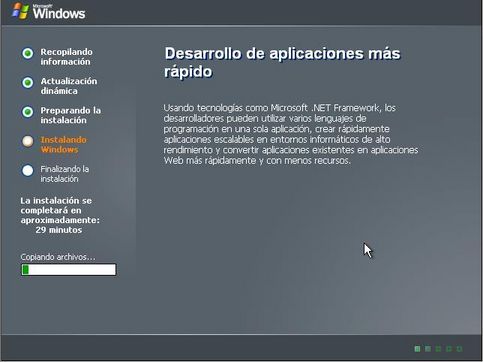Click the orange Instalando Windows label
This screenshot has width=483, height=362.
point(63,145)
